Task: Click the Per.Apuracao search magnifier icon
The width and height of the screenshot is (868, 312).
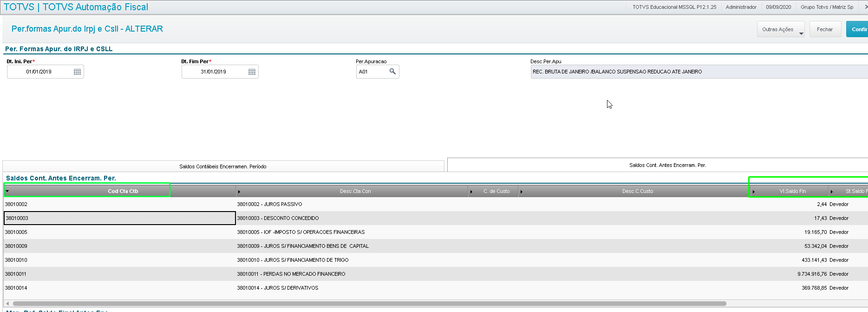Action: tap(392, 72)
